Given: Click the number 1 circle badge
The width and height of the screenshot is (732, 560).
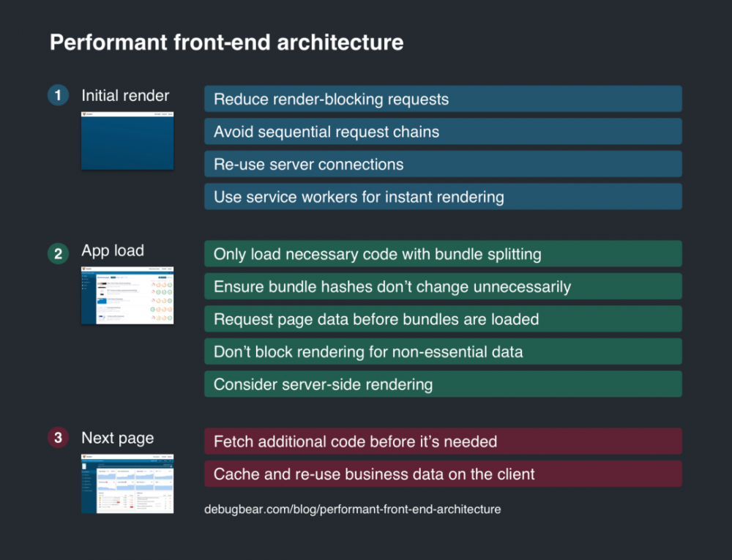Looking at the screenshot, I should point(58,95).
